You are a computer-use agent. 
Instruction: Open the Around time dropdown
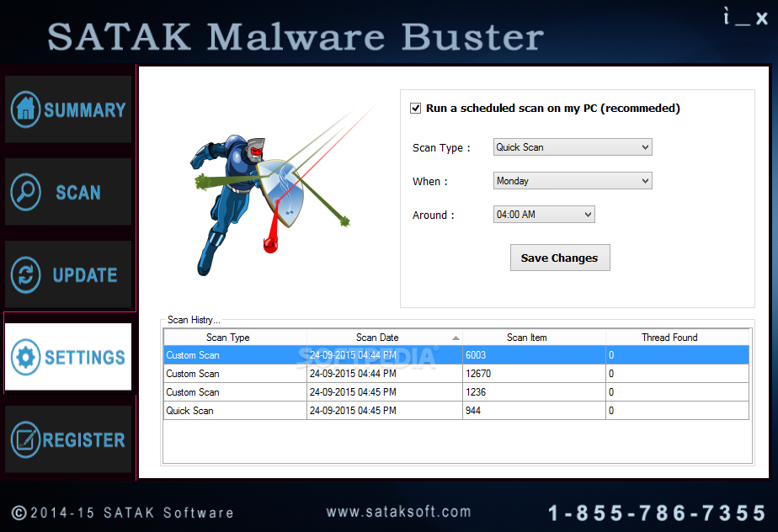click(x=544, y=215)
